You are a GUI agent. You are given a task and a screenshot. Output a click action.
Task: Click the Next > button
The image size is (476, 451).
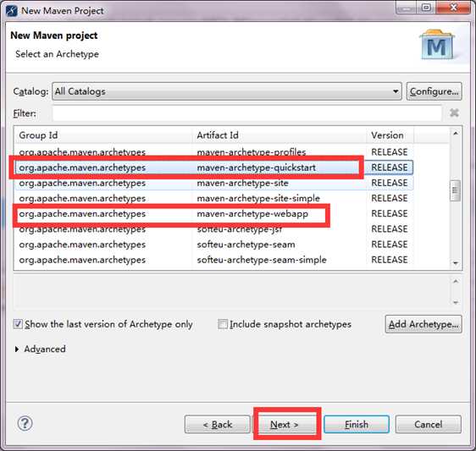pyautogui.click(x=285, y=424)
